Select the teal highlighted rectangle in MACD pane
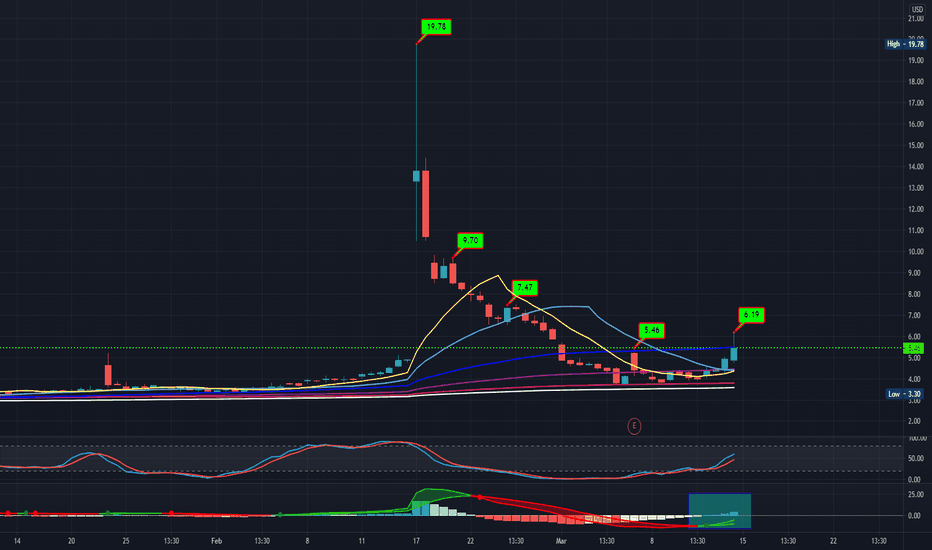The image size is (932, 550). [720, 511]
